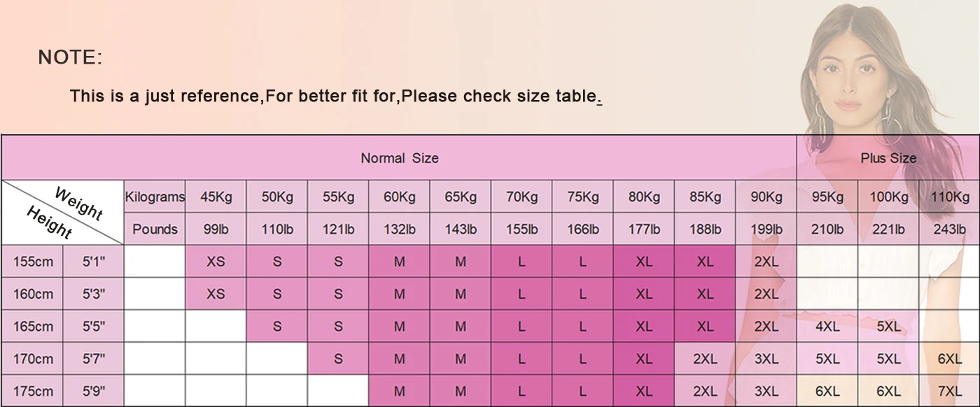Click the 'Please check size table' text
Image resolution: width=980 pixels, height=407 pixels.
(x=499, y=96)
